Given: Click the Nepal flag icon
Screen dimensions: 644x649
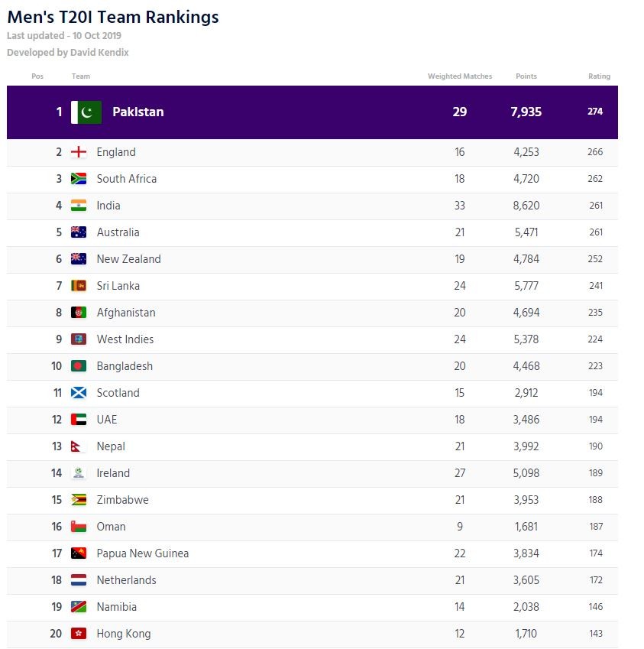Looking at the screenshot, I should [x=78, y=446].
